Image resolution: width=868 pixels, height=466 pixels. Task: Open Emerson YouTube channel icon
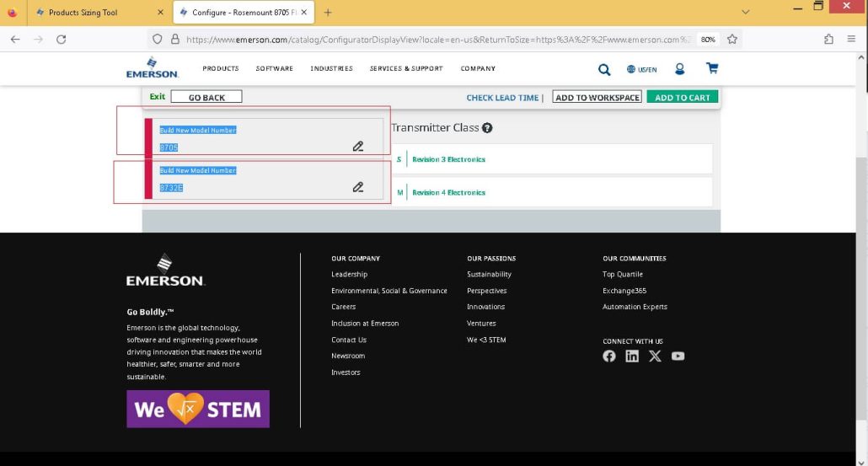tap(678, 356)
